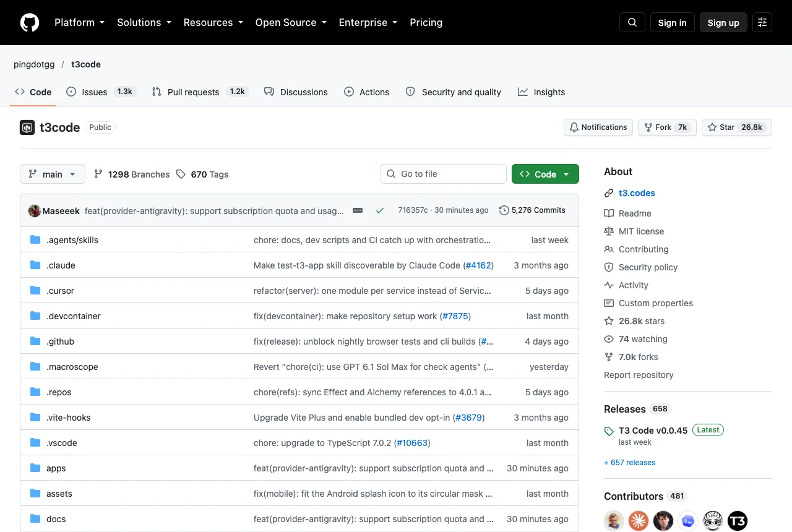Click the T3 contributor avatar
792x532 pixels.
738,521
